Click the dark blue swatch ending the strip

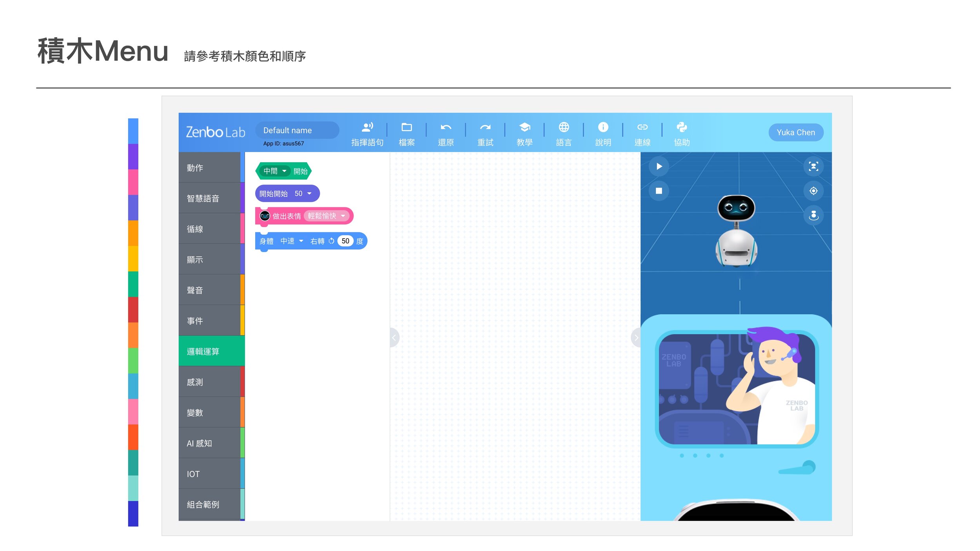point(133,513)
